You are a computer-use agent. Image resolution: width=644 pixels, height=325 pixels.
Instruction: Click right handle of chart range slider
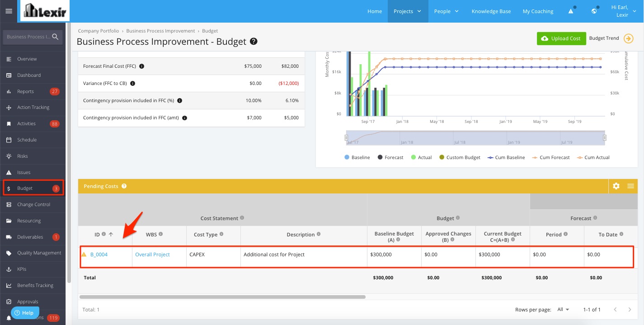click(x=605, y=137)
